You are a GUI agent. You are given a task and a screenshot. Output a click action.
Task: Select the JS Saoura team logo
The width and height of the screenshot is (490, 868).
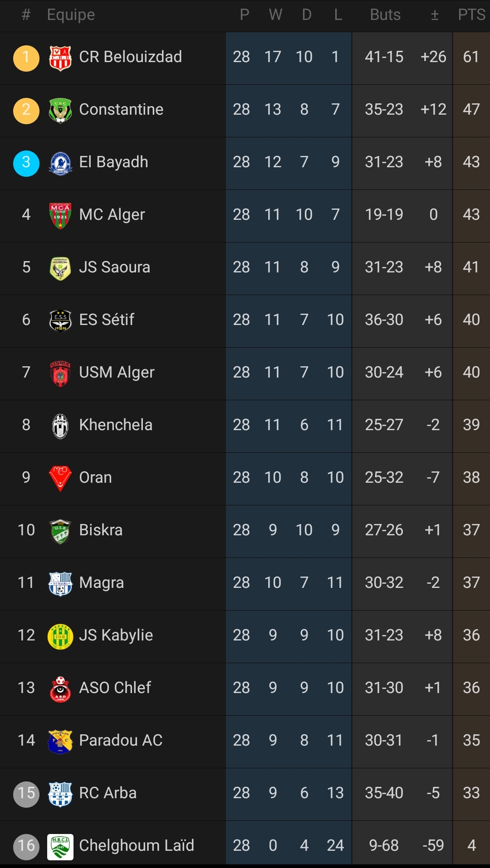60,268
